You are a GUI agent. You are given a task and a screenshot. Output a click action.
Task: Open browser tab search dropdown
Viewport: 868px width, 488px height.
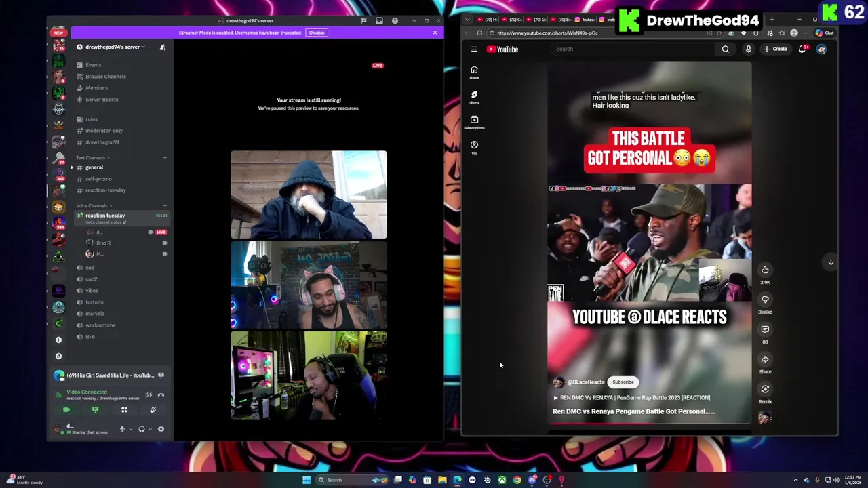point(467,20)
